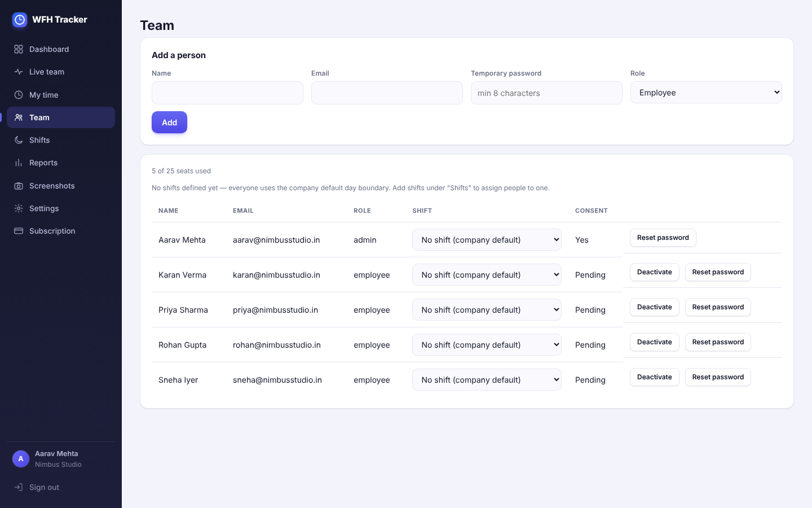Screen dimensions: 812x508
Task: Click the Live team pulse icon
Action: pyautogui.click(x=19, y=72)
